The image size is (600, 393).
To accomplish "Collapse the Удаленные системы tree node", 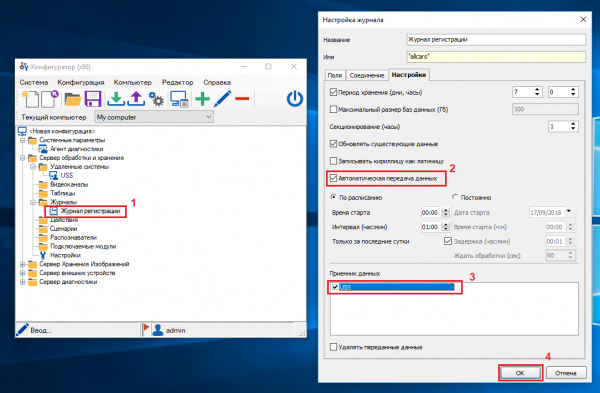I will pos(33,166).
